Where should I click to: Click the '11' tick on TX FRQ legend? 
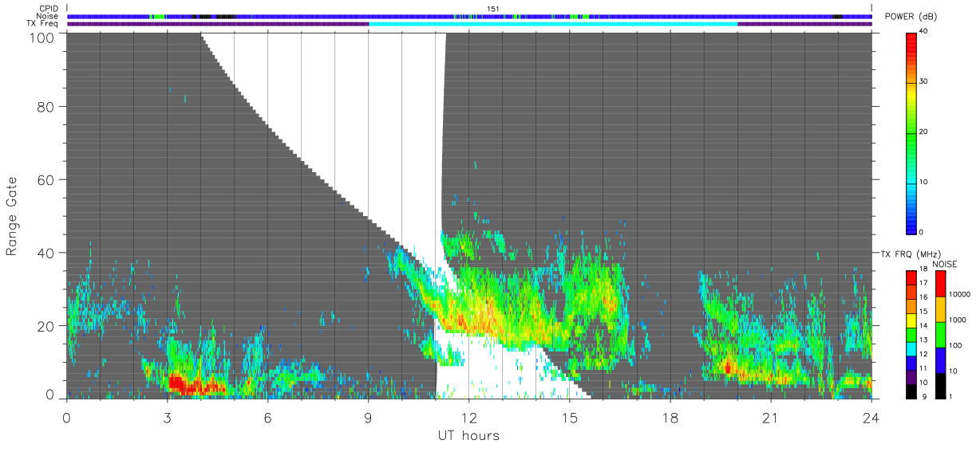tap(923, 368)
